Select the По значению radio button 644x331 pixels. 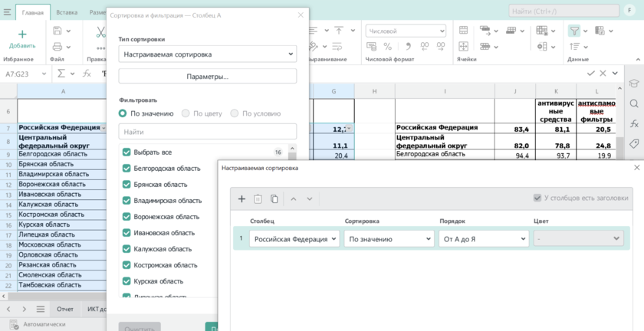[123, 113]
